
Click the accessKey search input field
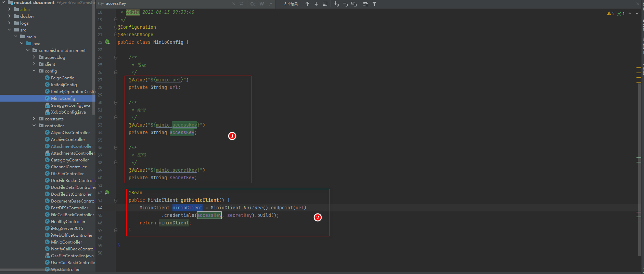[x=168, y=3]
